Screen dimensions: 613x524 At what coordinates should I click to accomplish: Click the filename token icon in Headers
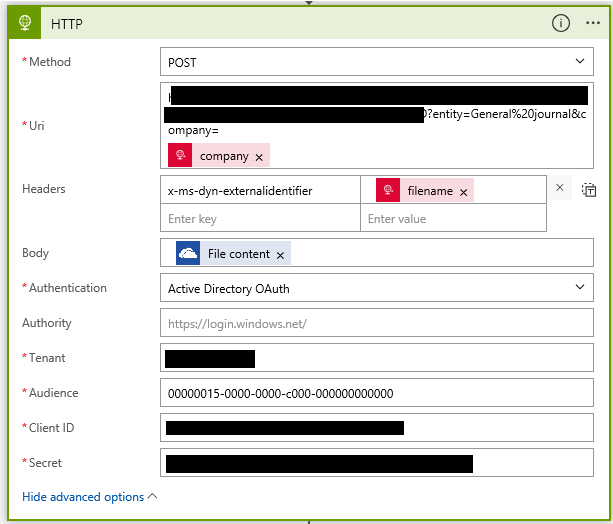coord(388,190)
